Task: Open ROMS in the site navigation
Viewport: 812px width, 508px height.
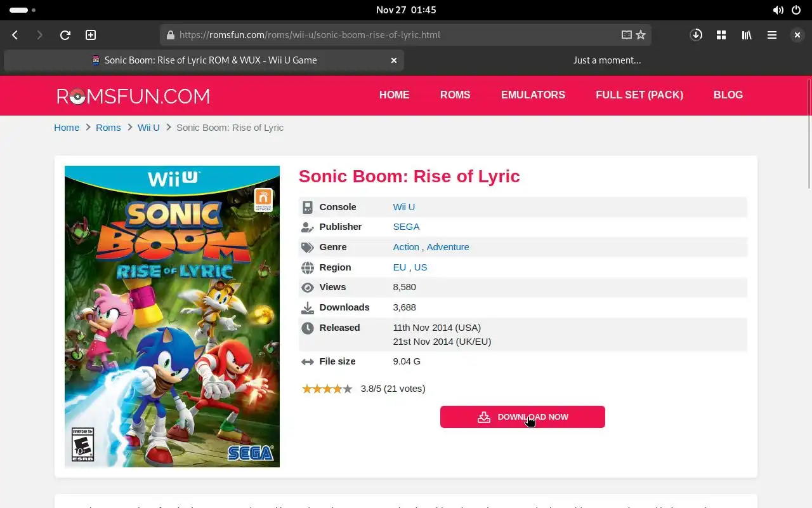Action: tap(455, 95)
